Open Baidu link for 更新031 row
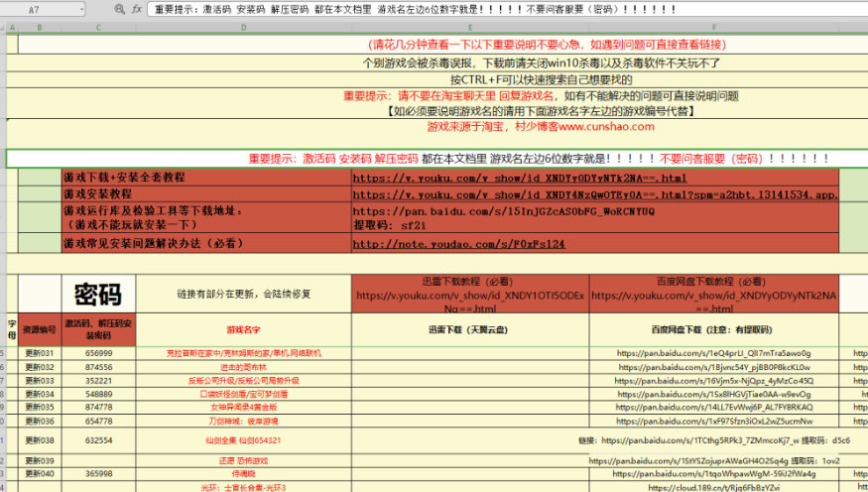Screen dimensions: 868x492 714,353
